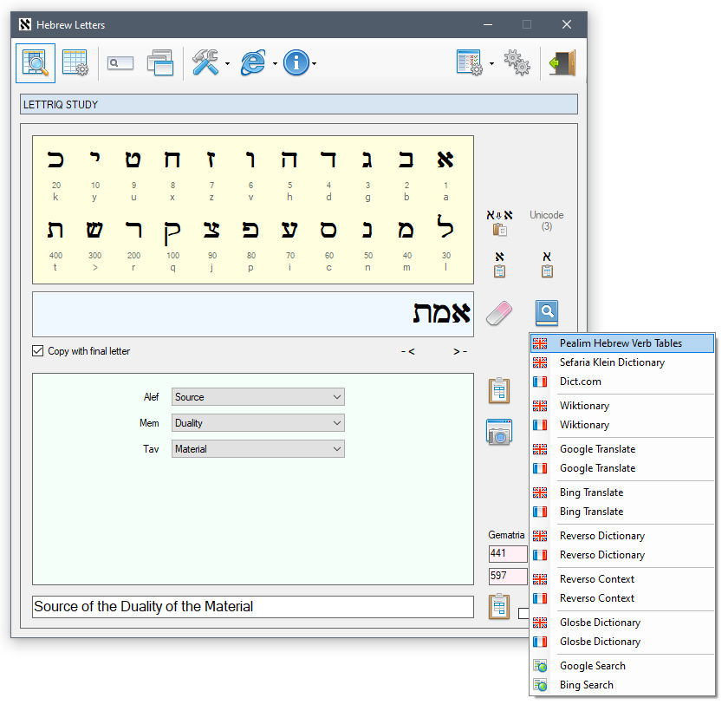The image size is (728, 711).
Task: Select English Wiktionary entry
Action: [x=621, y=406]
